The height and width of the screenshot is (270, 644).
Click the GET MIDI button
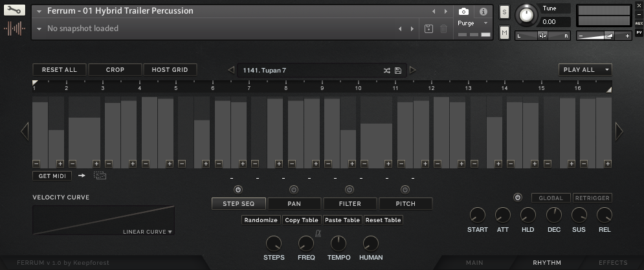52,175
